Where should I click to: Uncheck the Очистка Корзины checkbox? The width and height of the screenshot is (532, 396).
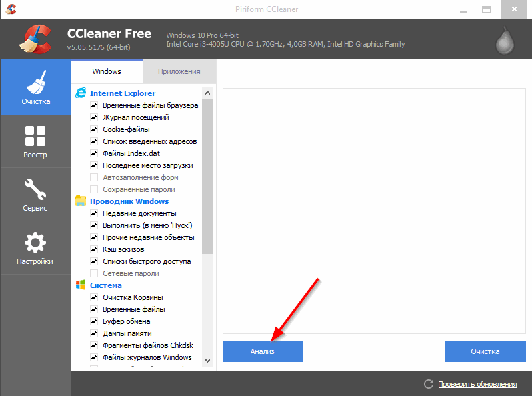(94, 297)
